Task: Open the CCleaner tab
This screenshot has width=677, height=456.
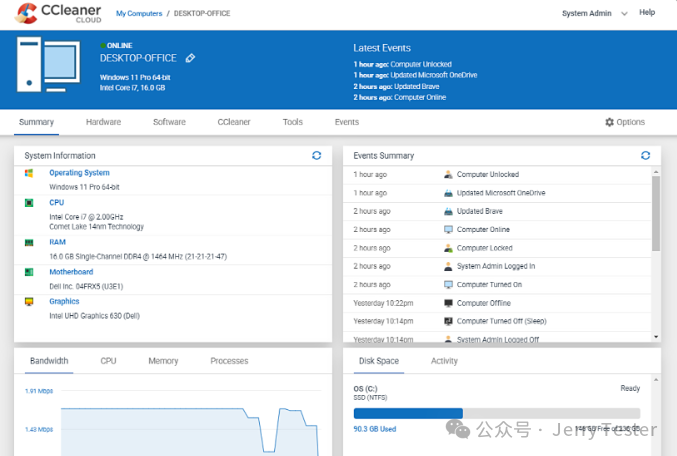Action: coord(234,122)
